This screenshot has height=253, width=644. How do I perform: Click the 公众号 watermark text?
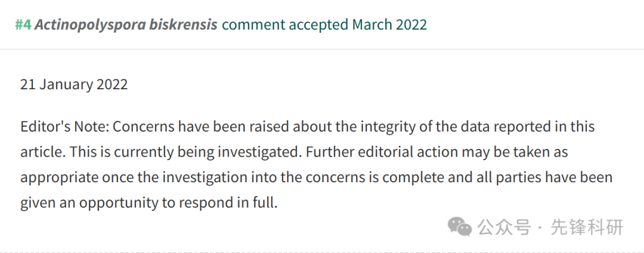[x=504, y=227]
